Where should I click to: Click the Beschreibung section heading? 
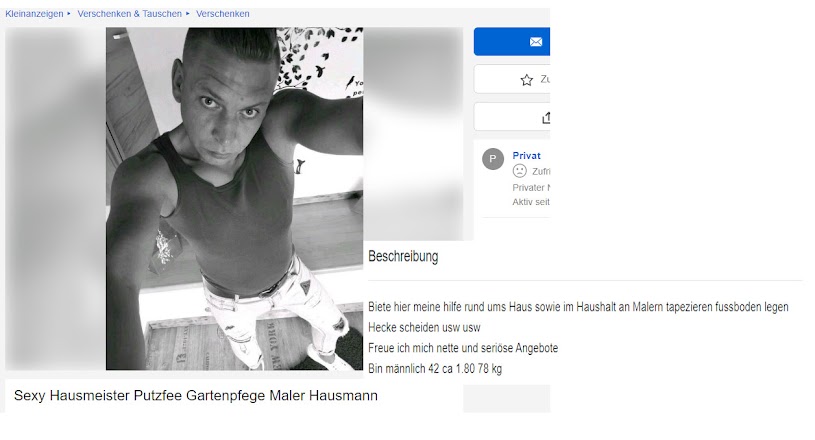[x=403, y=256]
